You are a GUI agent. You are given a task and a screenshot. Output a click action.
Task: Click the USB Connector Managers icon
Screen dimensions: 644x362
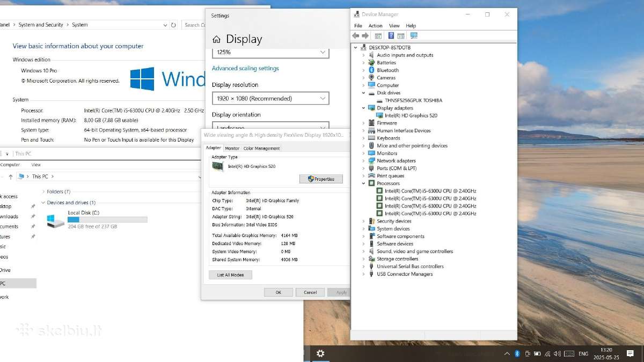point(371,274)
